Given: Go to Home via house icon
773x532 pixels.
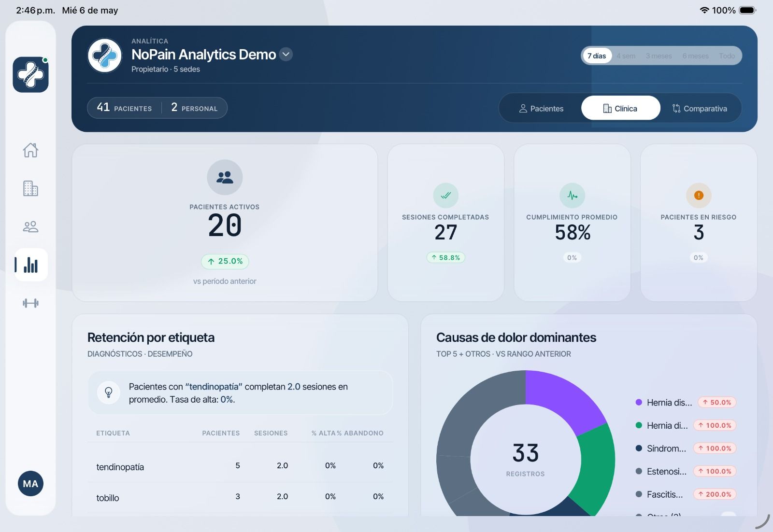Looking at the screenshot, I should (x=30, y=150).
